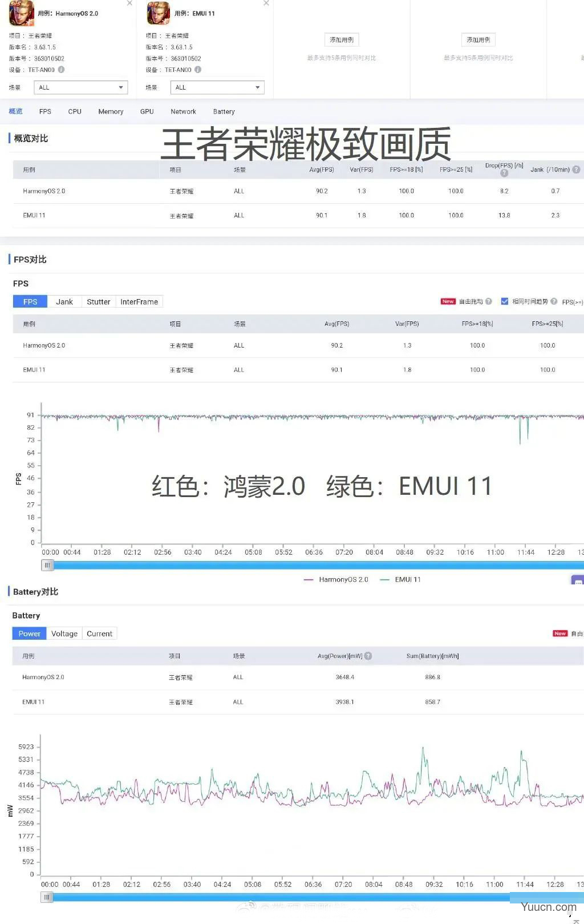Switch to the Network tab
The width and height of the screenshot is (584, 924).
tap(183, 111)
